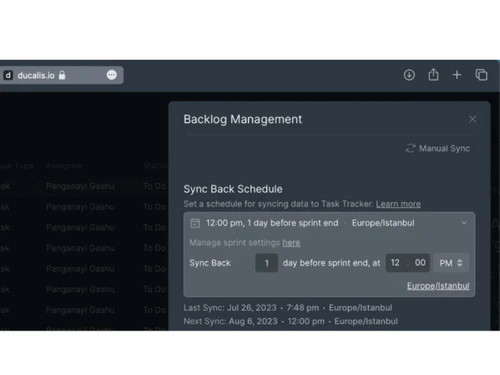The height and width of the screenshot is (375, 500).
Task: Start a Manual Sync
Action: pyautogui.click(x=438, y=148)
